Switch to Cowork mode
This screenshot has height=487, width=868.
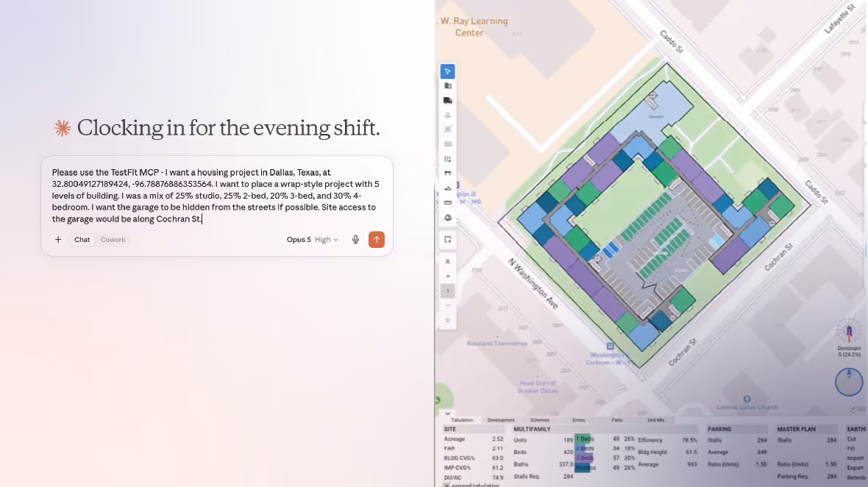pyautogui.click(x=113, y=240)
